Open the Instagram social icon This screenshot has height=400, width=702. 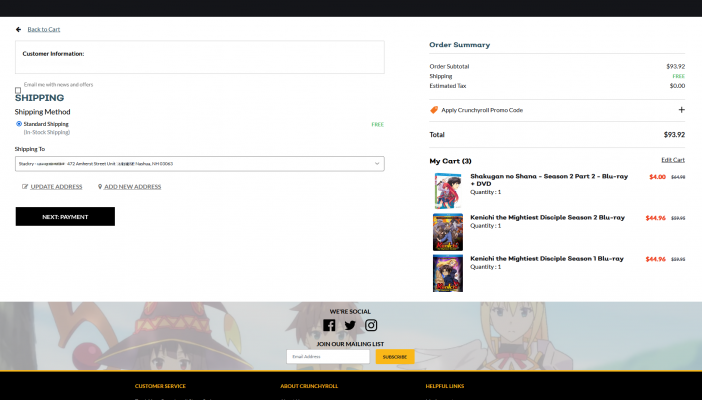pyautogui.click(x=371, y=325)
